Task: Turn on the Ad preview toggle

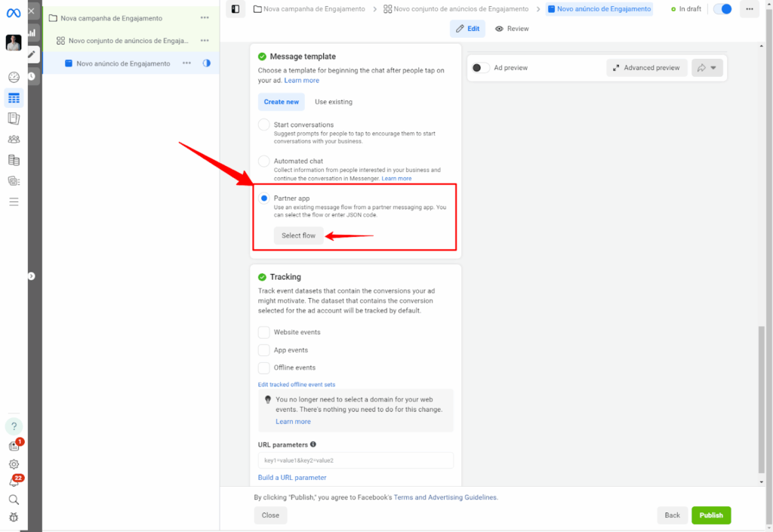Action: point(479,68)
